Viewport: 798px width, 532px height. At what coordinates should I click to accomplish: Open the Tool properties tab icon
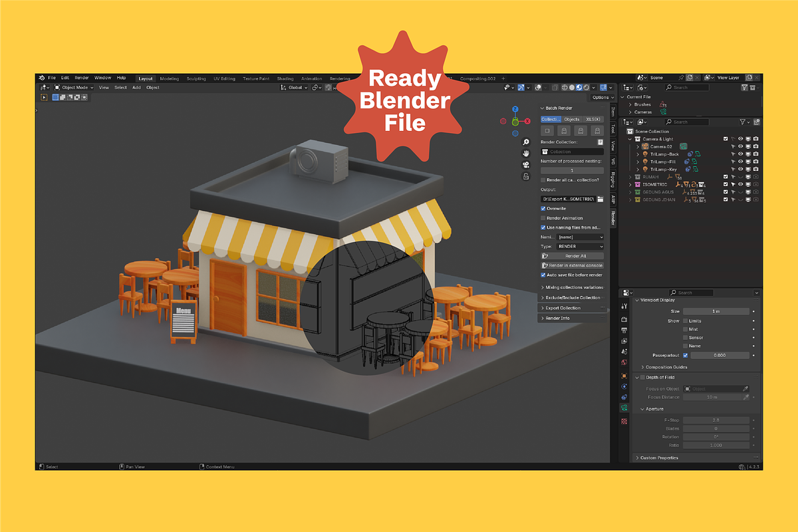(x=624, y=307)
